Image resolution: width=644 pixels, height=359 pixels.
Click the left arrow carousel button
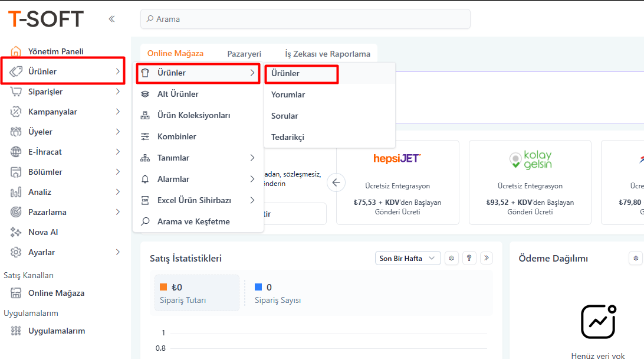(x=336, y=182)
